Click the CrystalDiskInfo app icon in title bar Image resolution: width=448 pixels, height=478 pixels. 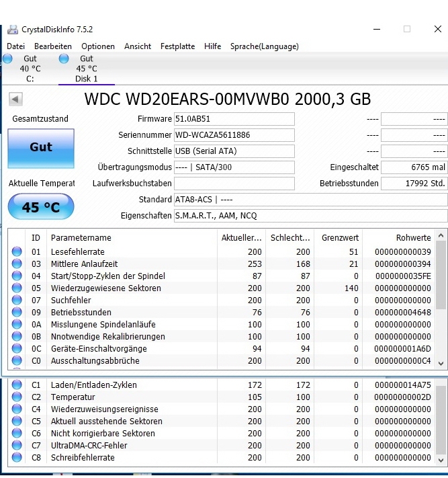(13, 30)
